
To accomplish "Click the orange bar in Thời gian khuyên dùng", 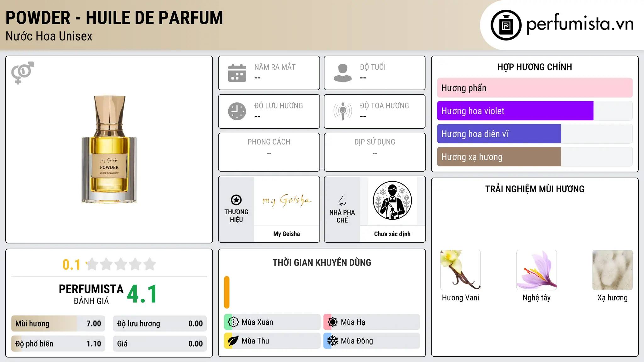I will (227, 292).
